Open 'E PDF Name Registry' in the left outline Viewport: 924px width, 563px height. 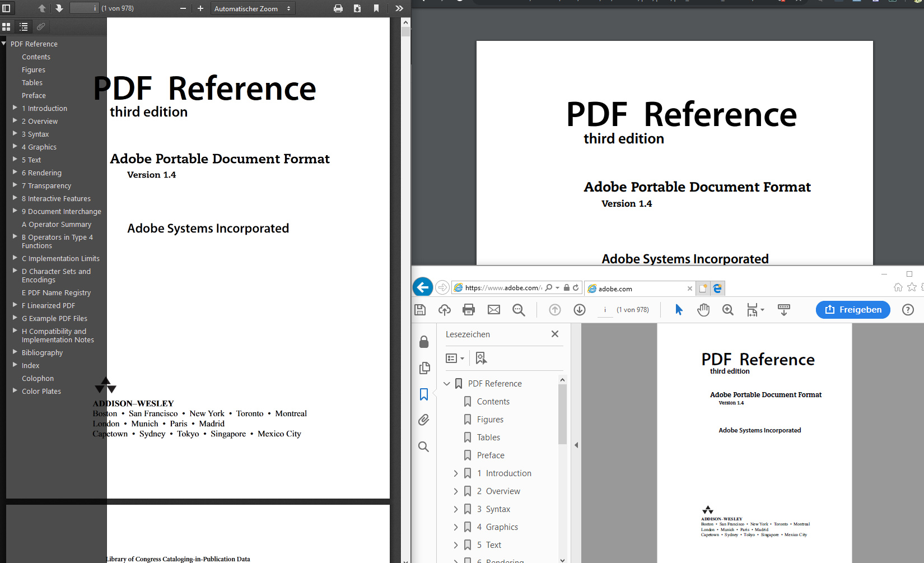(x=56, y=293)
